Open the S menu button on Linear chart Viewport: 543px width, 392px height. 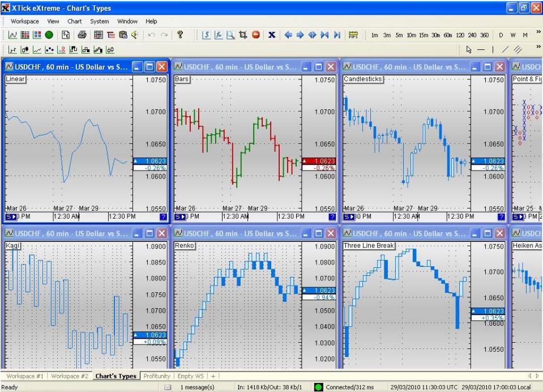tap(11, 216)
